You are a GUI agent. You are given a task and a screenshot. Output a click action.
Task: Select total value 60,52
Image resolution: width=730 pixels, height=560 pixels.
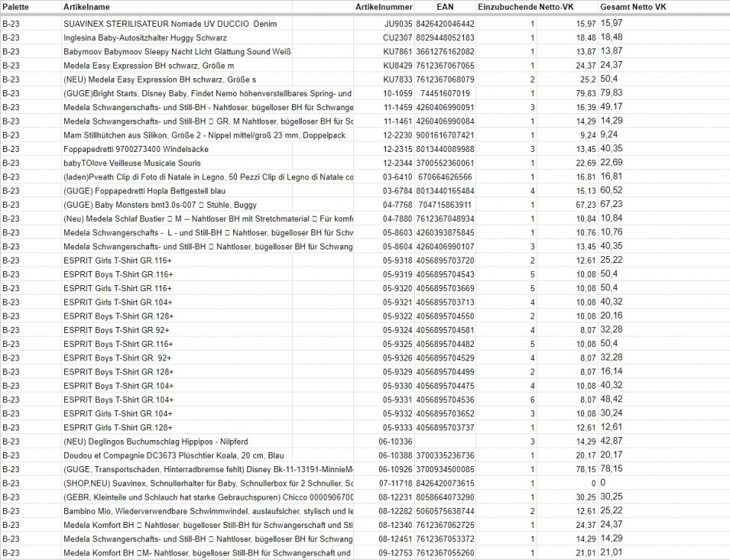click(x=612, y=191)
